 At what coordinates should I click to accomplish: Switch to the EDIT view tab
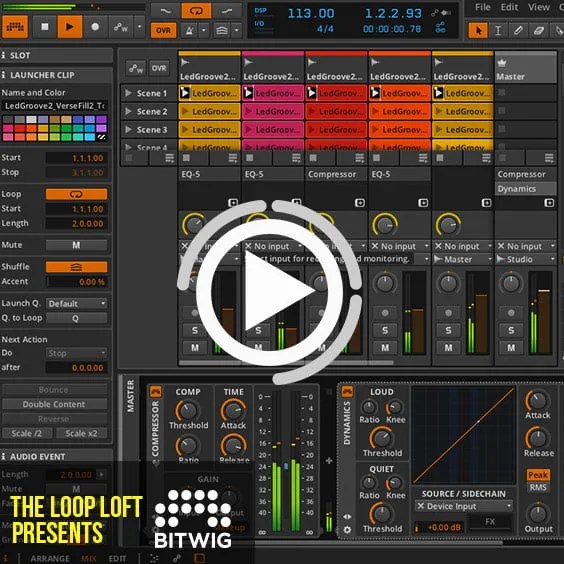(x=117, y=558)
